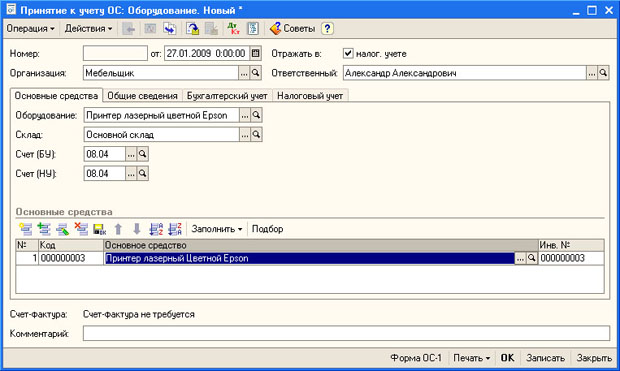Click the Подбор button
Viewport: 620px width, 371px height.
[267, 229]
